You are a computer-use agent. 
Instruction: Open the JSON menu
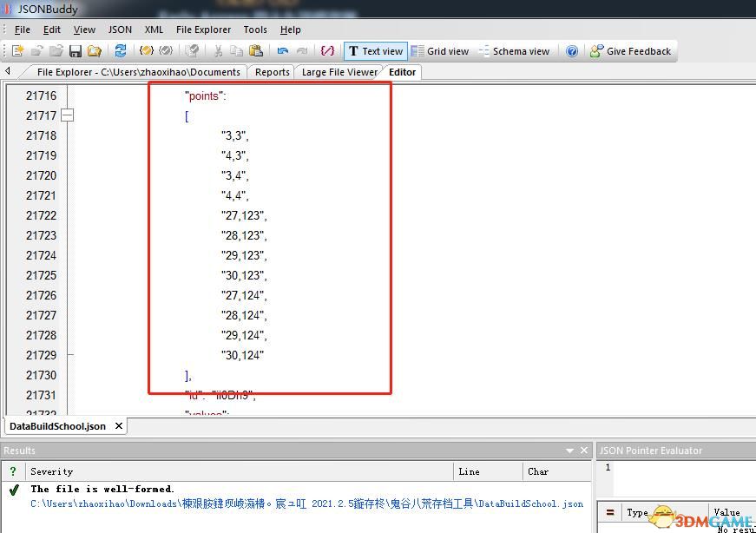tap(120, 30)
